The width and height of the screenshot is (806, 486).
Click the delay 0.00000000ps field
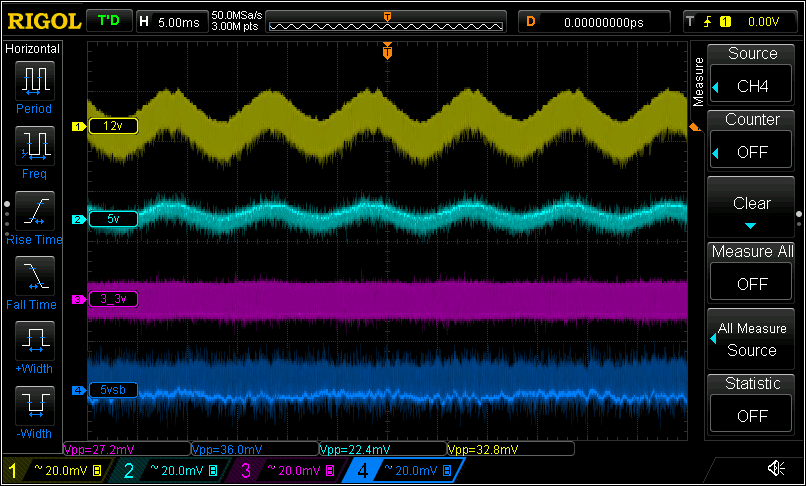pos(594,22)
